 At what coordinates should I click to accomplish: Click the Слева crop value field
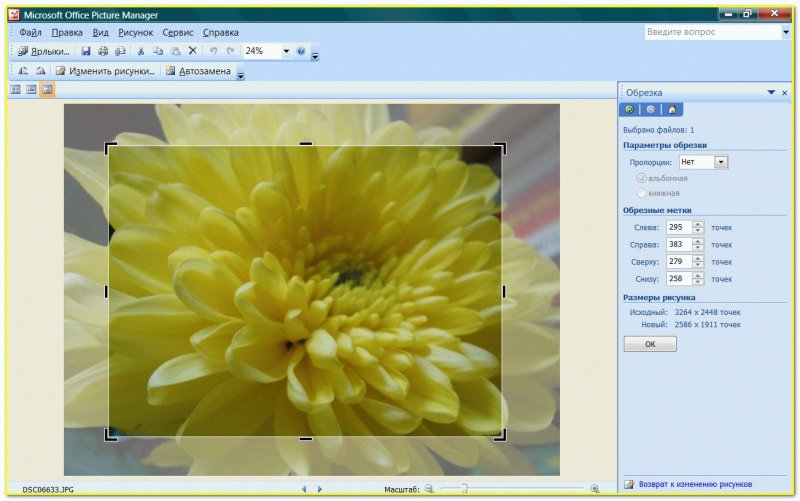click(x=679, y=227)
